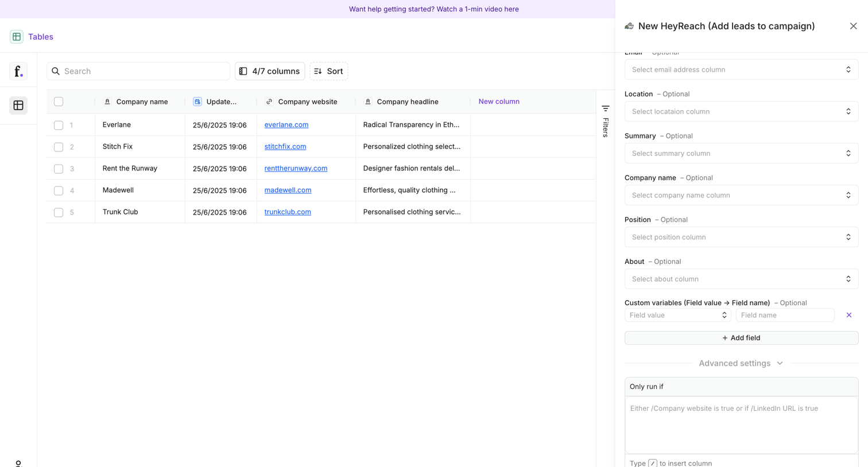Click the Sort button

click(329, 71)
